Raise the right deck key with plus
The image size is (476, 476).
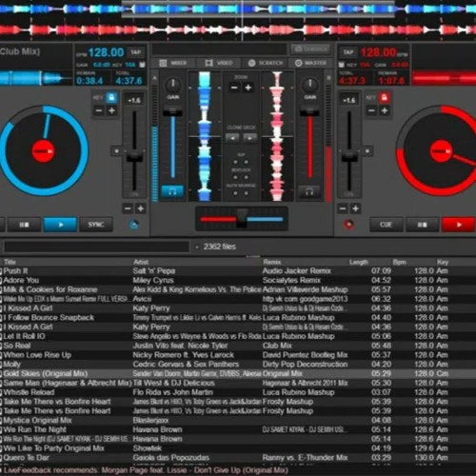pos(385,110)
